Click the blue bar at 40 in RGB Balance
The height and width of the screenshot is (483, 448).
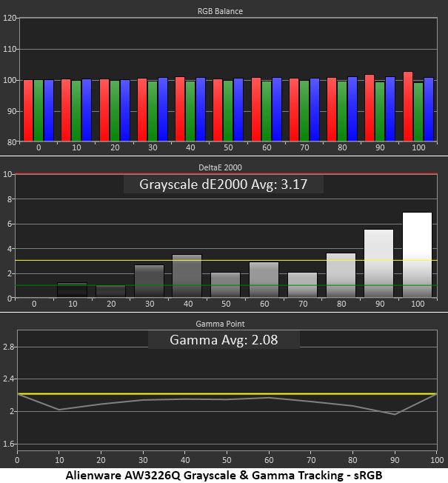[201, 110]
